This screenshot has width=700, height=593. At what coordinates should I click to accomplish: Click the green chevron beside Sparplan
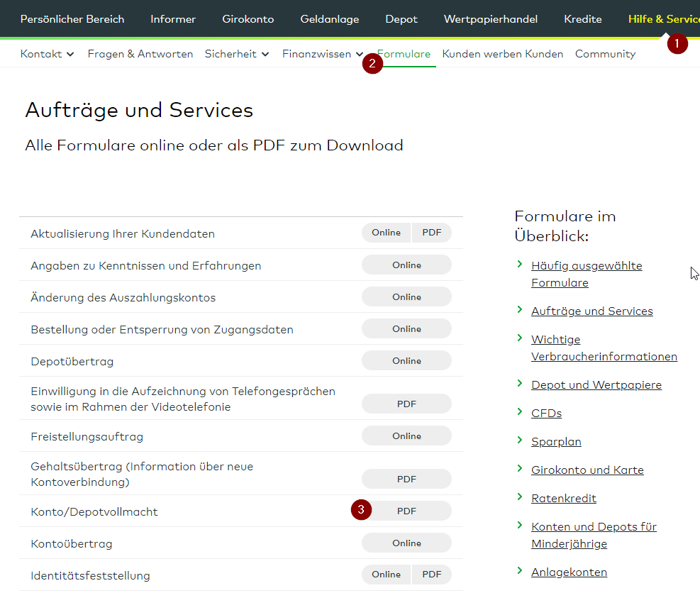coord(520,440)
